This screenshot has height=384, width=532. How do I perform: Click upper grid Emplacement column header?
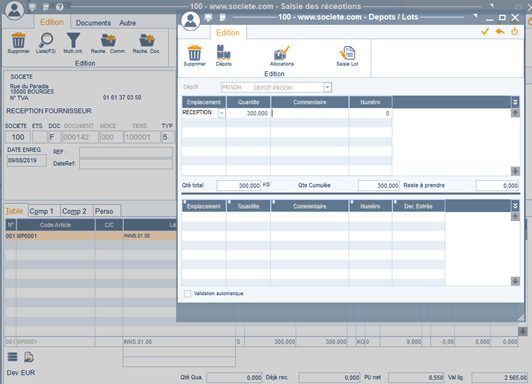pos(204,102)
